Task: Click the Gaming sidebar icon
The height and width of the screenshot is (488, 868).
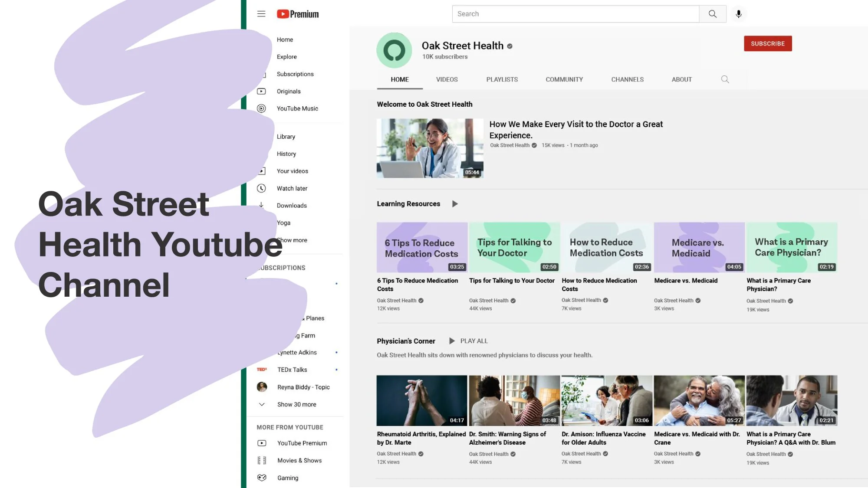Action: pos(262,478)
